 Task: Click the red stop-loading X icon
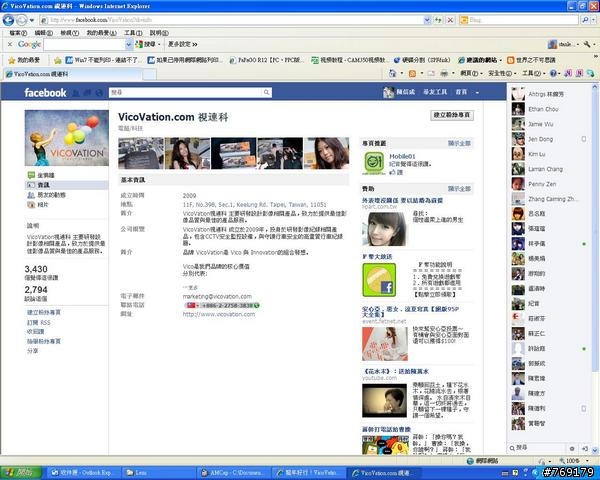pyautogui.click(x=450, y=20)
